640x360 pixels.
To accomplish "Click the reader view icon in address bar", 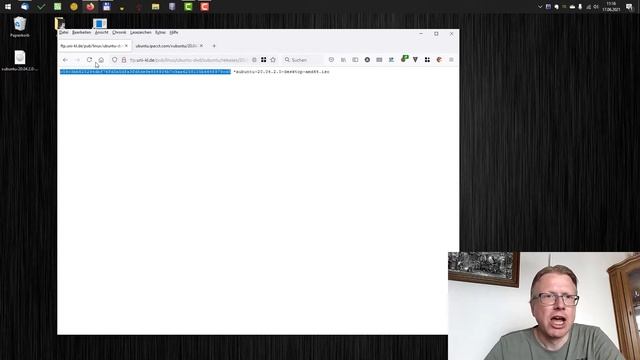I will pyautogui.click(x=254, y=60).
